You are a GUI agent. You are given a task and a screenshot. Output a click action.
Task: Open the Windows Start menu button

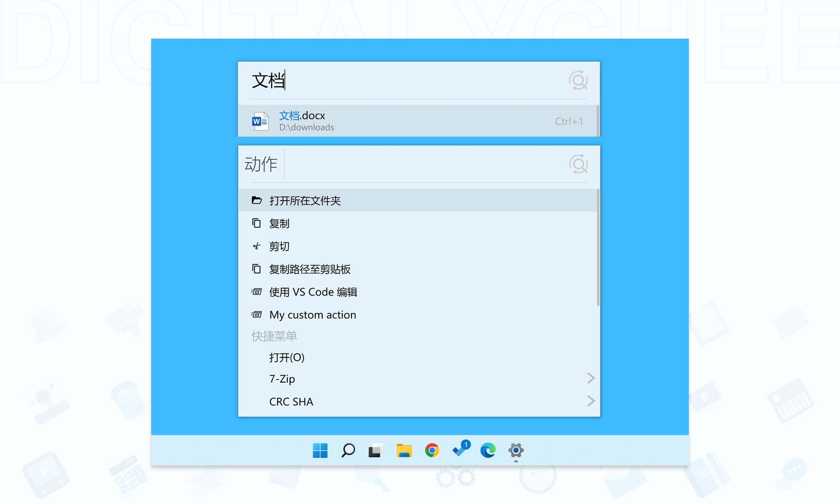coord(320,450)
